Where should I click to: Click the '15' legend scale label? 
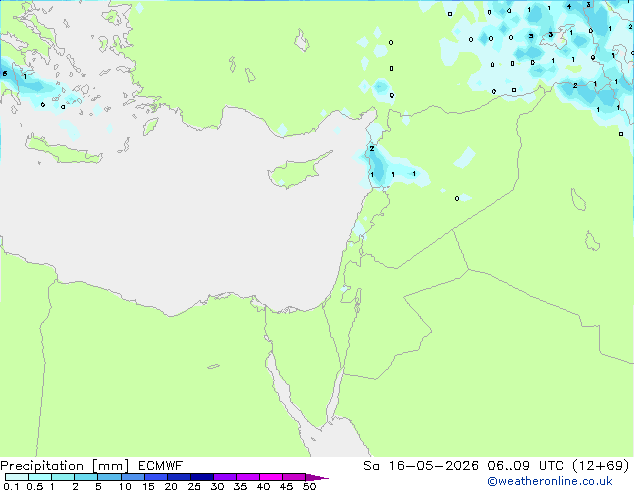pos(148,486)
